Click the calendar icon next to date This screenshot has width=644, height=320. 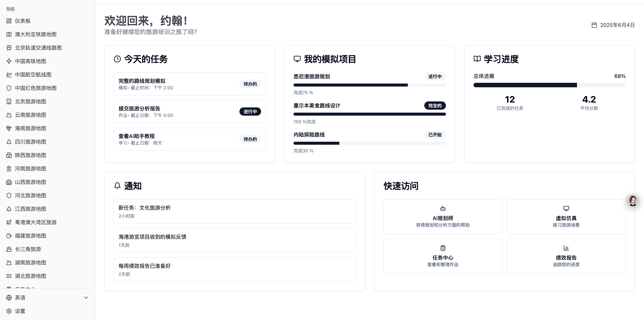point(594,25)
